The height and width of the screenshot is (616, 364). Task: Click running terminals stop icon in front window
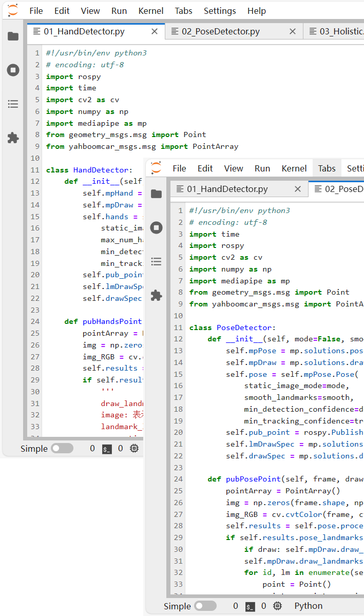click(157, 228)
